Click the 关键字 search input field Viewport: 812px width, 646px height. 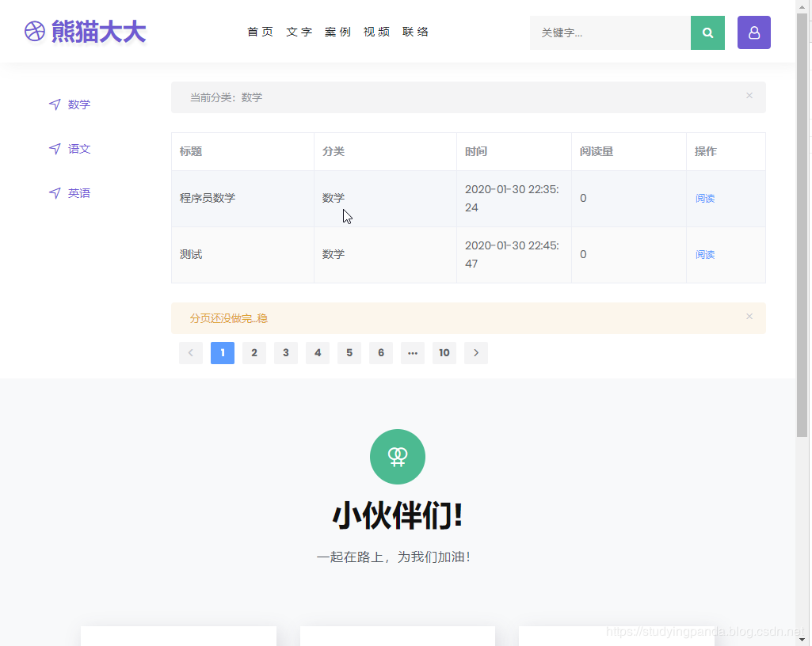click(610, 32)
